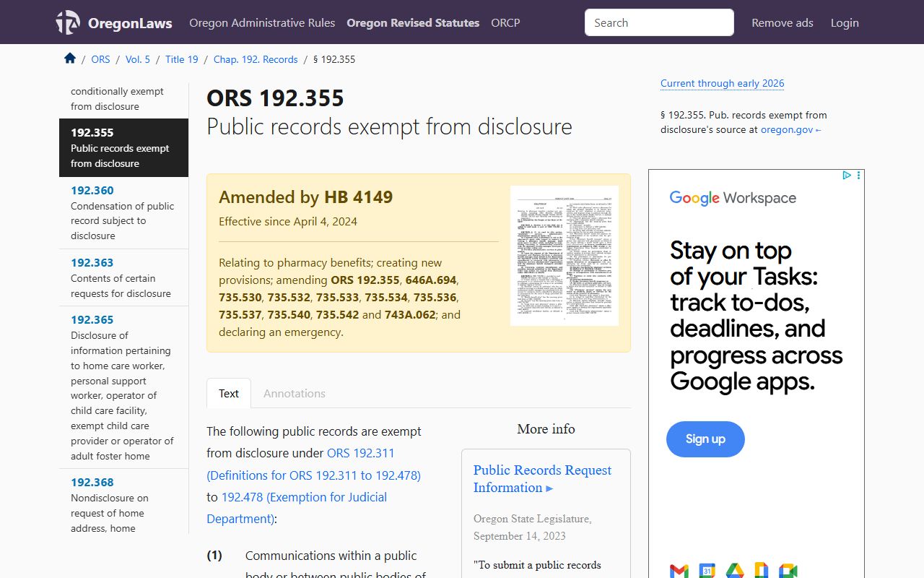Click the Google Docs icon in the ad

[x=761, y=571]
